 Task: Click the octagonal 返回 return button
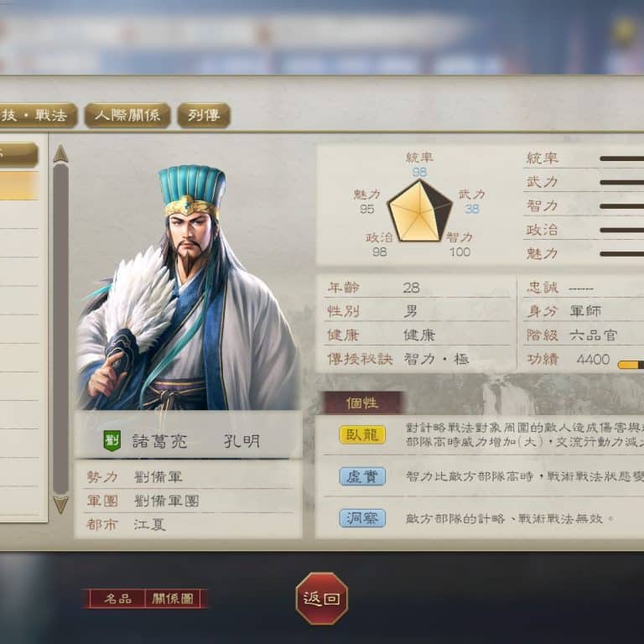pos(322,599)
